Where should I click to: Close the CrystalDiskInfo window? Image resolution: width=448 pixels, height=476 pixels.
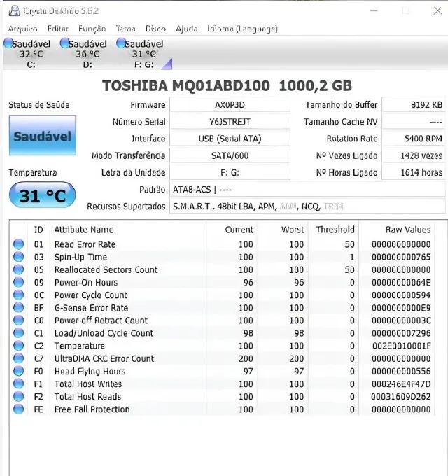coord(437,11)
